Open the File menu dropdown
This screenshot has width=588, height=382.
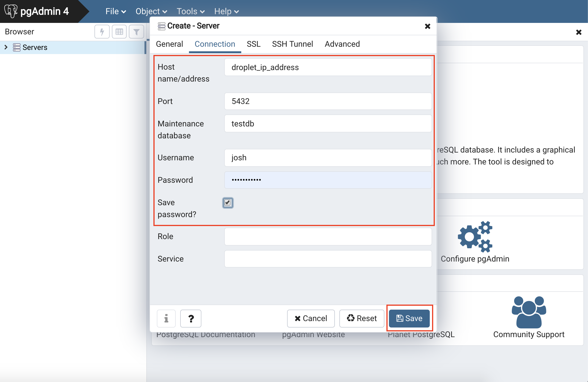(x=116, y=11)
